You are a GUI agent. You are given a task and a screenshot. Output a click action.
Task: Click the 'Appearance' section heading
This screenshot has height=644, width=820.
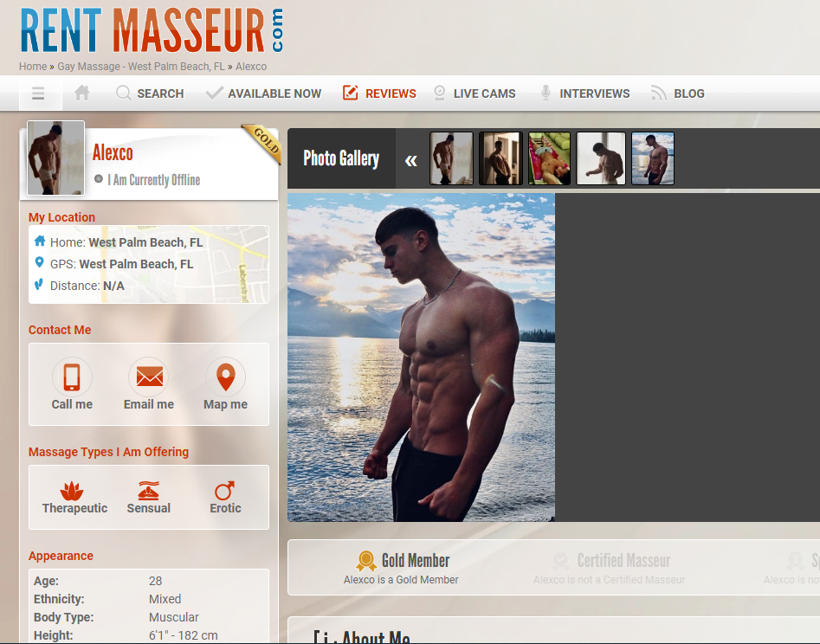coord(61,556)
